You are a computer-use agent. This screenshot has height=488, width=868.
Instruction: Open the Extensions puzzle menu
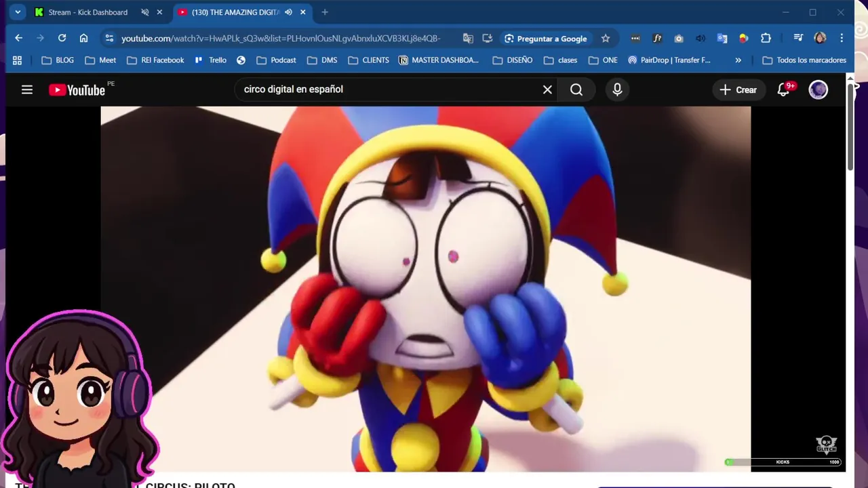(x=766, y=39)
